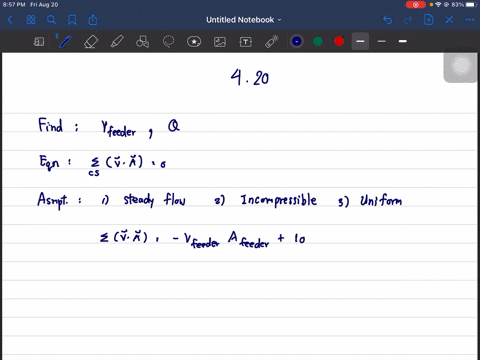480x360 pixels.
Task: Go back to the documents library
Action: pyautogui.click(x=10, y=20)
